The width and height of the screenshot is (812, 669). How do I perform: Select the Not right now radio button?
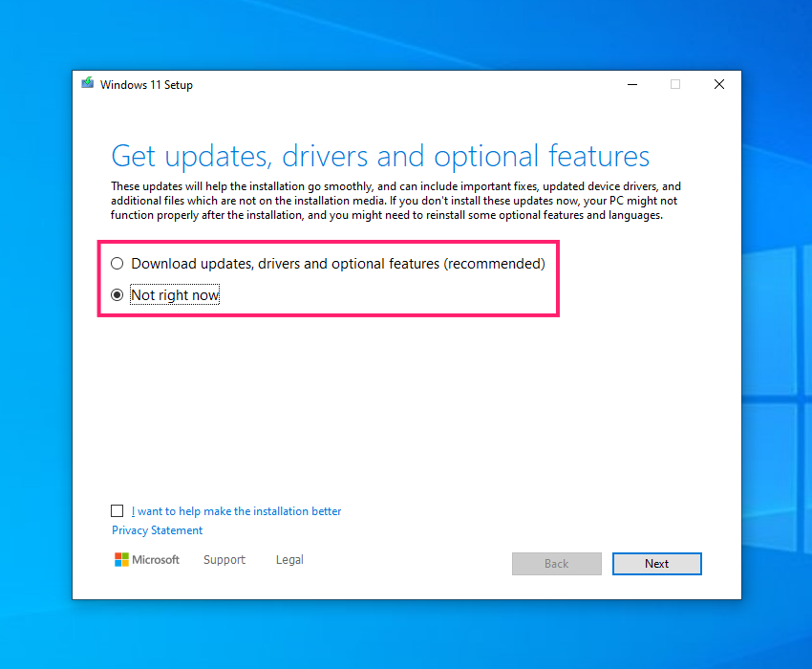[x=118, y=295]
